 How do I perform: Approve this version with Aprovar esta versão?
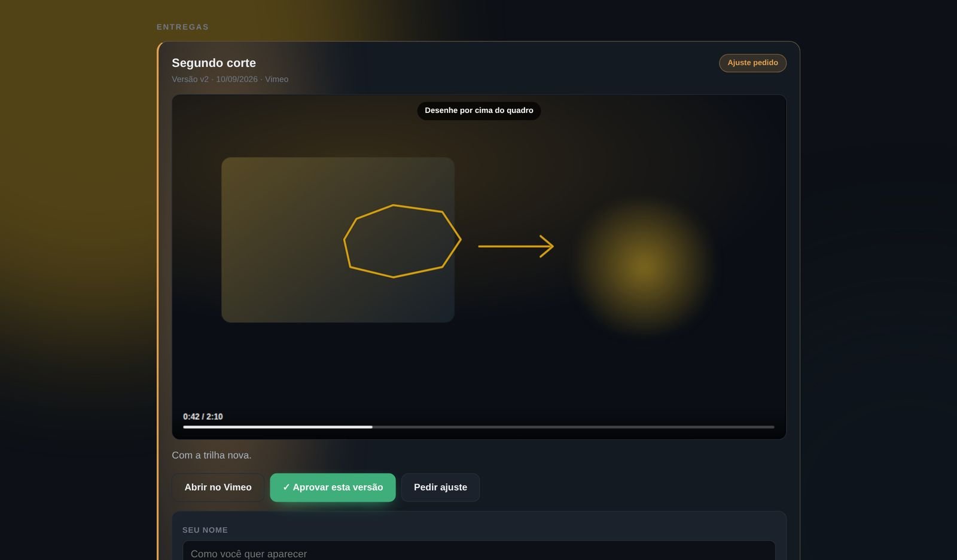tap(333, 487)
